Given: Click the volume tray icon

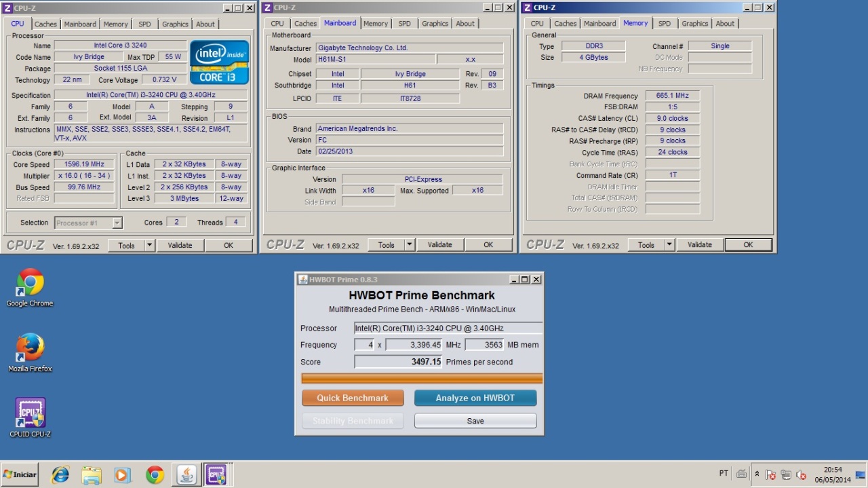Looking at the screenshot, I should coord(801,474).
